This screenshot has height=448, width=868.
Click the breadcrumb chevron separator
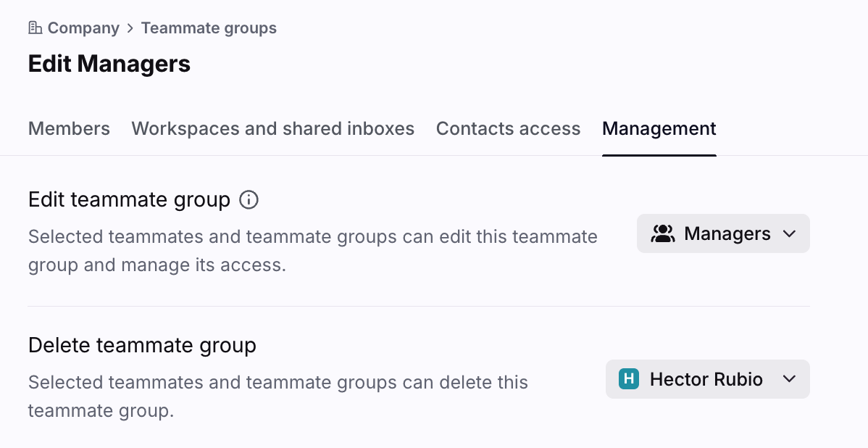pos(130,28)
